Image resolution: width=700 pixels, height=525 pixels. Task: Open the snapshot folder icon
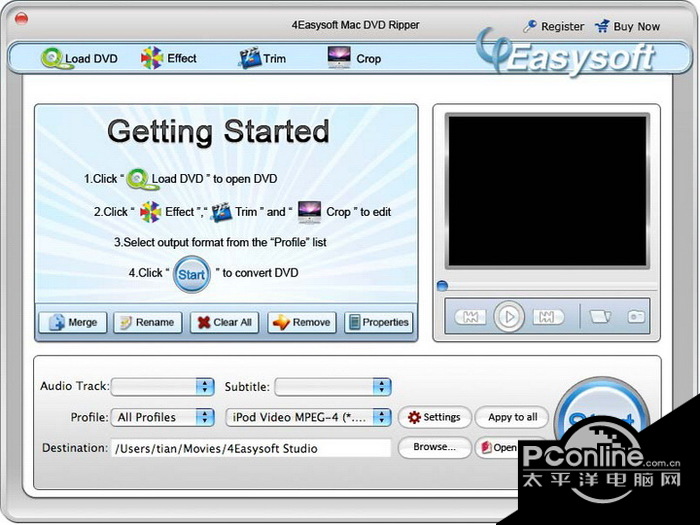pos(600,317)
